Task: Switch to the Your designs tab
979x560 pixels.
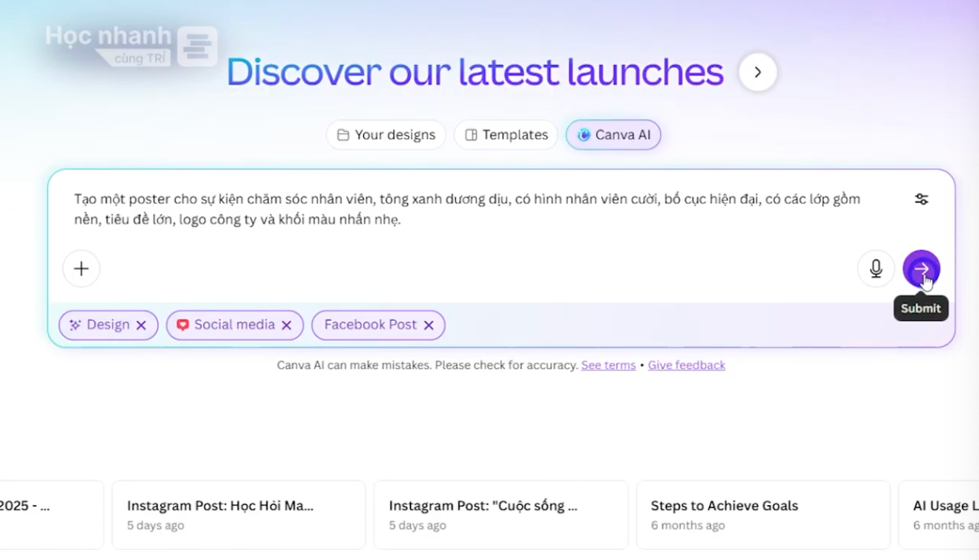Action: coord(386,135)
